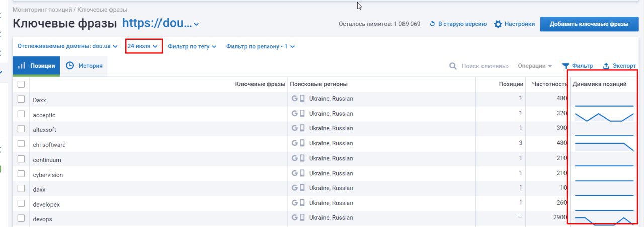This screenshot has height=227, width=644.
Task: Click Мониторинг позиций breadcrumb link
Action: click(x=42, y=10)
